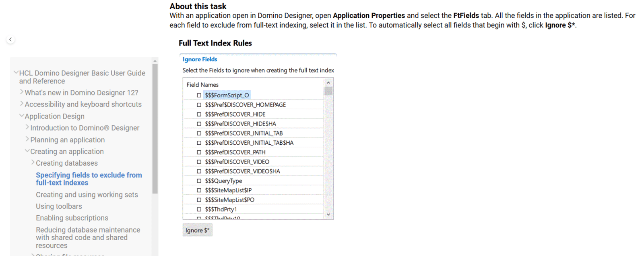Expand Introduction to Domino Designer chevron
This screenshot has height=256, width=644.
pos(27,127)
